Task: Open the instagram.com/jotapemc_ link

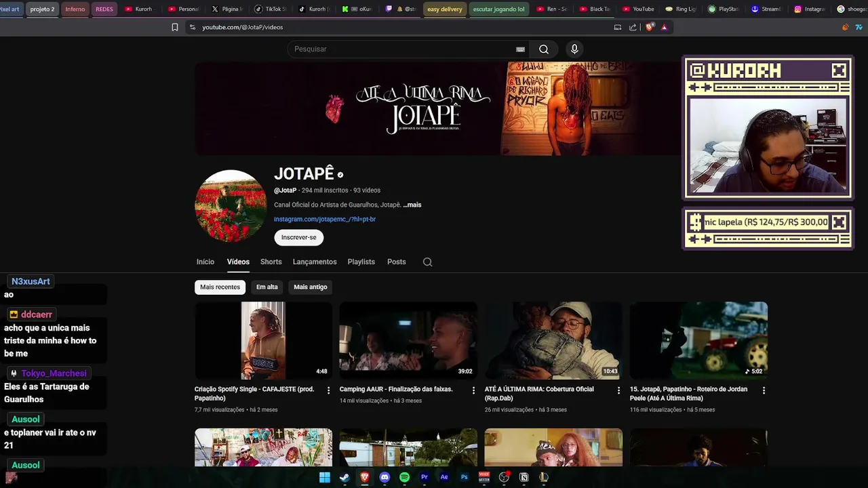Action: [325, 219]
